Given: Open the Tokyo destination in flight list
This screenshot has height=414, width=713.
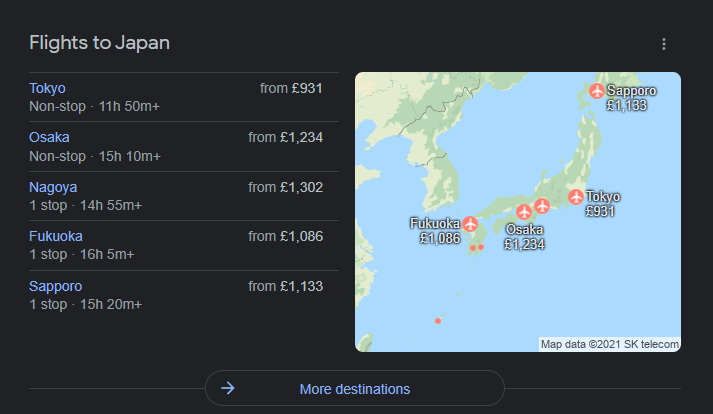Looking at the screenshot, I should [x=47, y=88].
